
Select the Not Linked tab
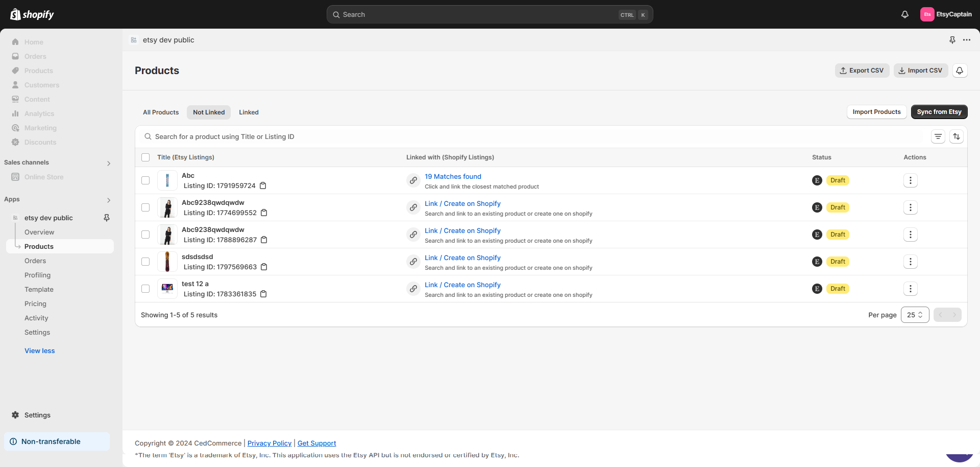coord(209,112)
